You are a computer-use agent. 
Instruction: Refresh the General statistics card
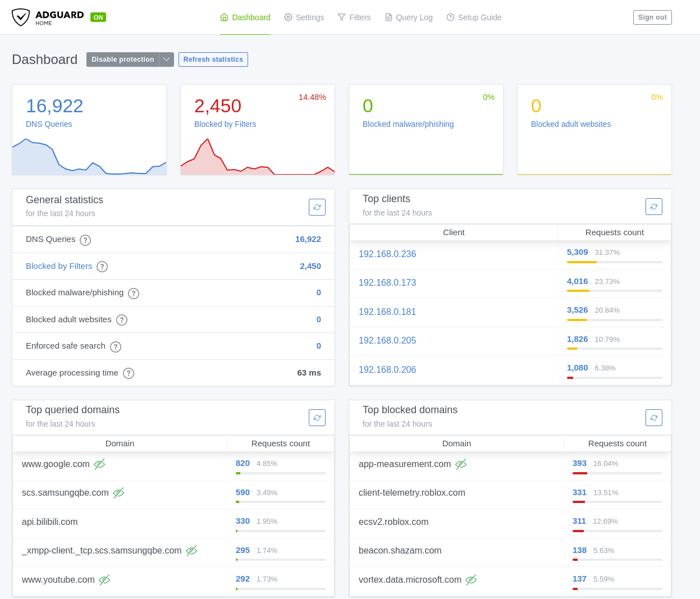click(x=317, y=207)
